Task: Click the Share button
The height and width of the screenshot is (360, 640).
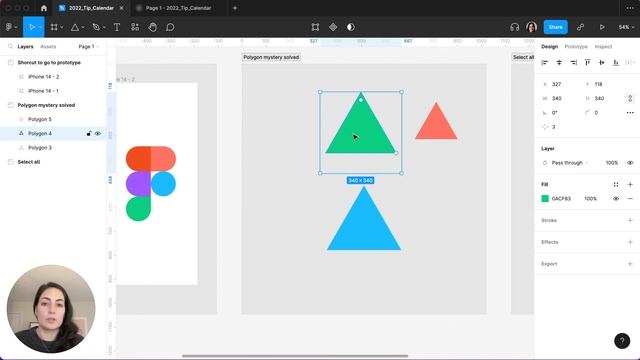Action: [x=556, y=27]
